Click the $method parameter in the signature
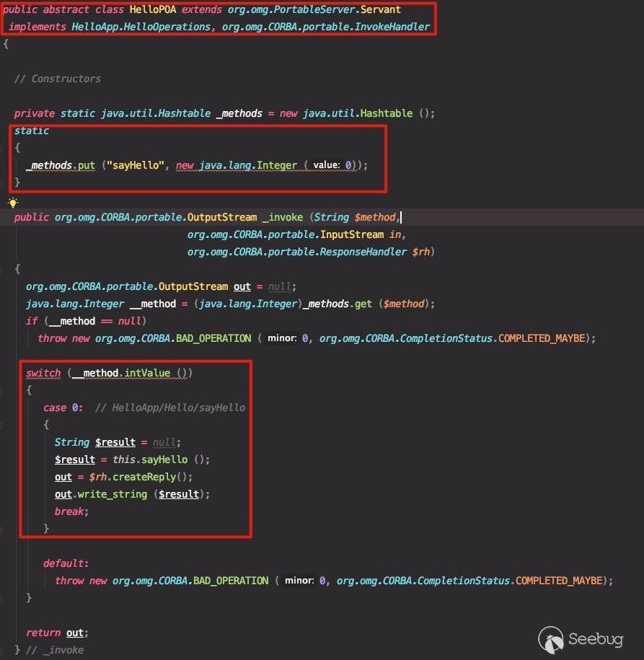Image resolution: width=644 pixels, height=660 pixels. 374,217
